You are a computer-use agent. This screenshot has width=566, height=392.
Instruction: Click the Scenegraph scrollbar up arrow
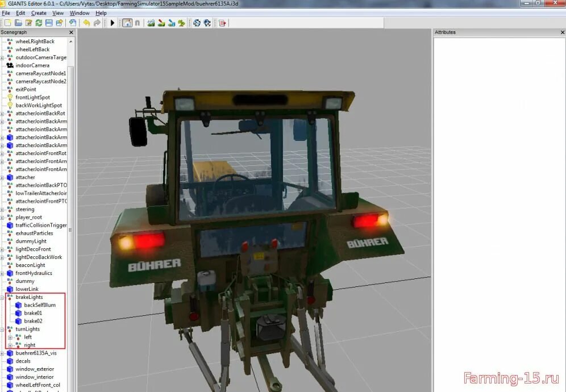coord(70,41)
